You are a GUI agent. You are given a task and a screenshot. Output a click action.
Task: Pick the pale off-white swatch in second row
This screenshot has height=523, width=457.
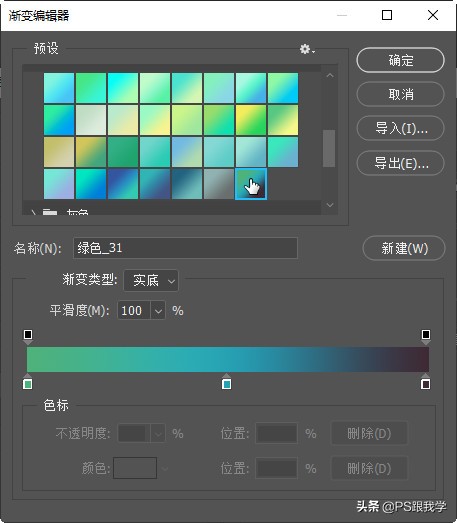[91, 120]
